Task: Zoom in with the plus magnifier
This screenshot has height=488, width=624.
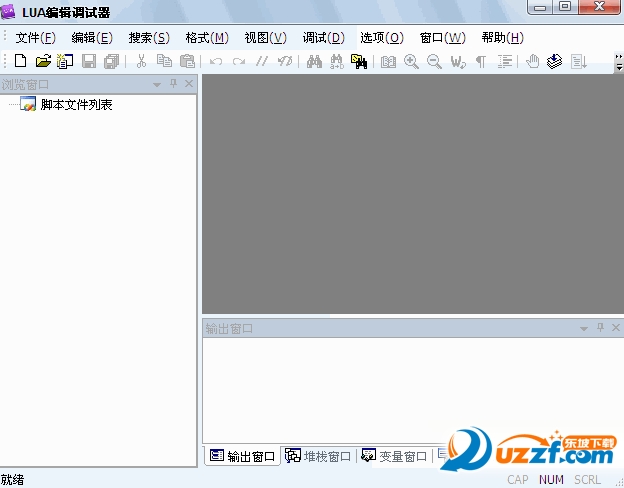Action: pos(411,61)
